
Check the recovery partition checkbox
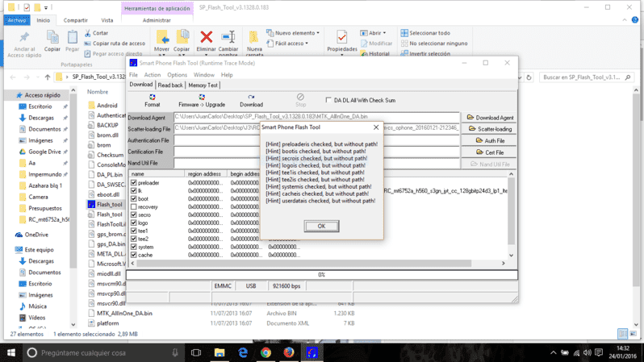(x=133, y=207)
